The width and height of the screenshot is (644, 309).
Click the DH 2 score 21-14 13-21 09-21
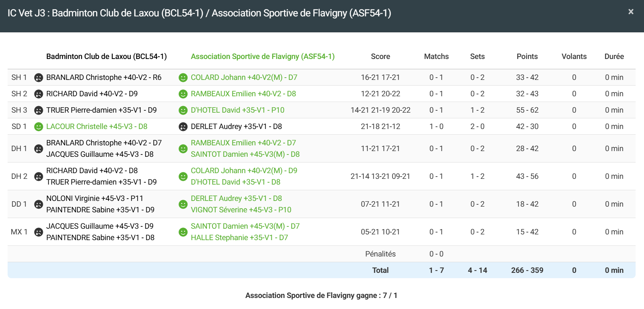point(380,176)
